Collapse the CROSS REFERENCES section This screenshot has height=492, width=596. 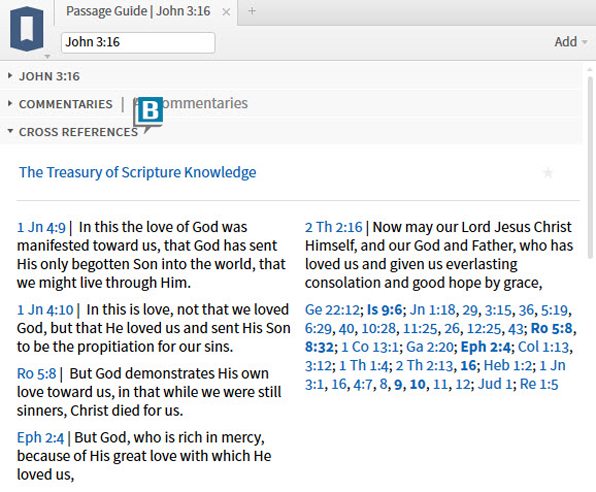10,131
